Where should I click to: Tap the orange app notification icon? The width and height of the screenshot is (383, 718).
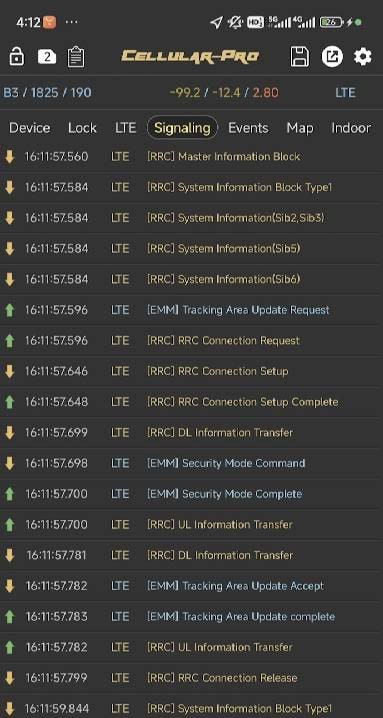click(49, 22)
